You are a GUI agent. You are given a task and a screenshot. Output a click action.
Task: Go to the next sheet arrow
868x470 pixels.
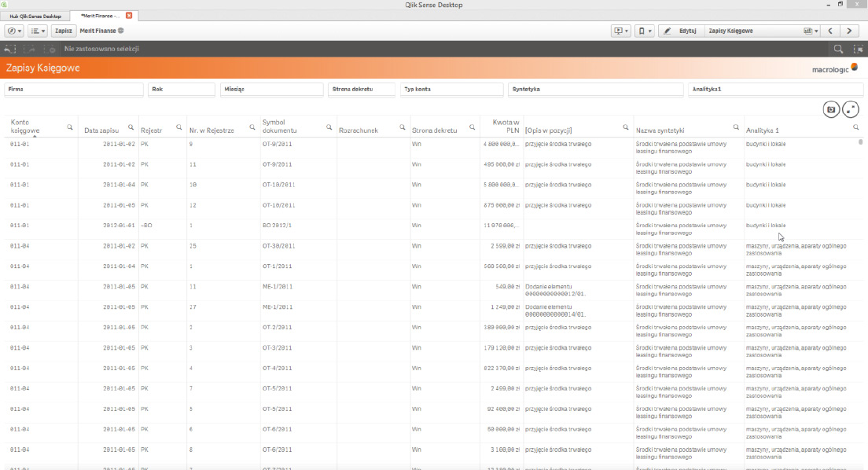click(x=850, y=31)
